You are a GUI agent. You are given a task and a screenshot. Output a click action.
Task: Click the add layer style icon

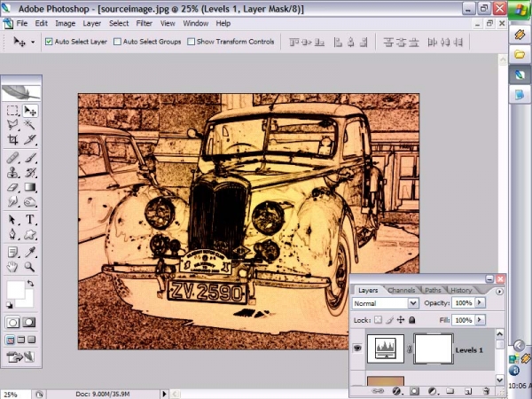pyautogui.click(x=396, y=391)
